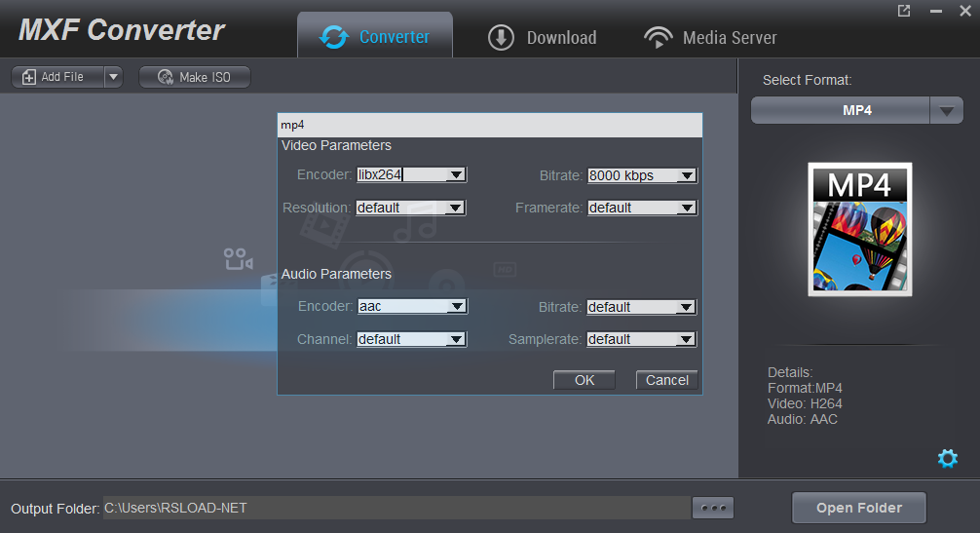The height and width of the screenshot is (533, 980).
Task: Click the 'Video: H264' details text
Action: 805,403
